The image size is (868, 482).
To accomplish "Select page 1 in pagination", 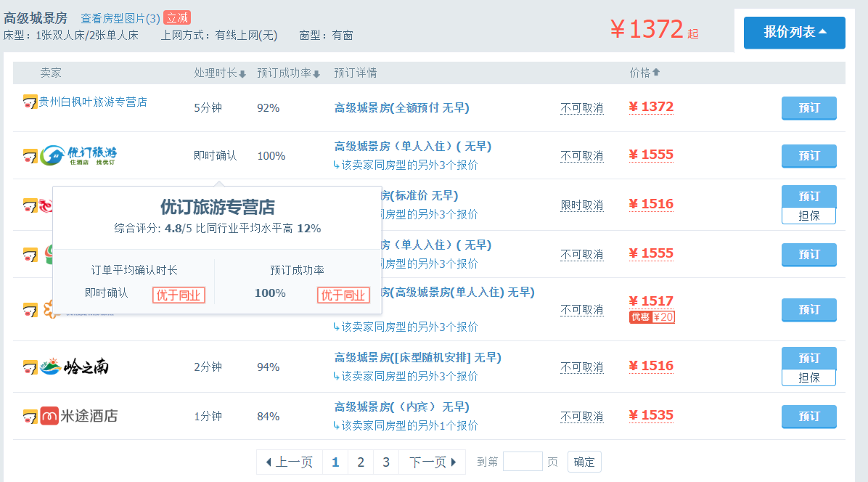I will click(x=335, y=462).
